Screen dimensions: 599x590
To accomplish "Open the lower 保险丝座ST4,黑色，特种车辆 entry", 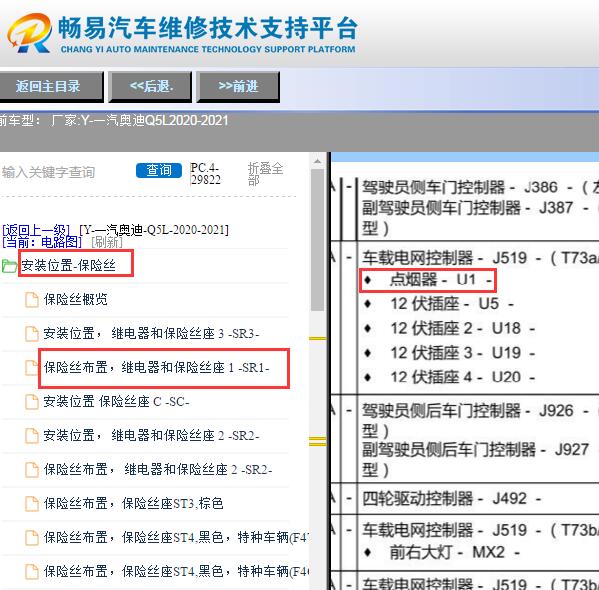I will click(x=176, y=572).
